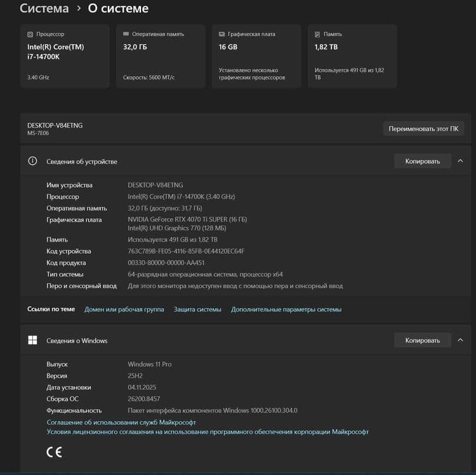
Task: Open Домен или рабочая группа link
Action: pyautogui.click(x=124, y=309)
